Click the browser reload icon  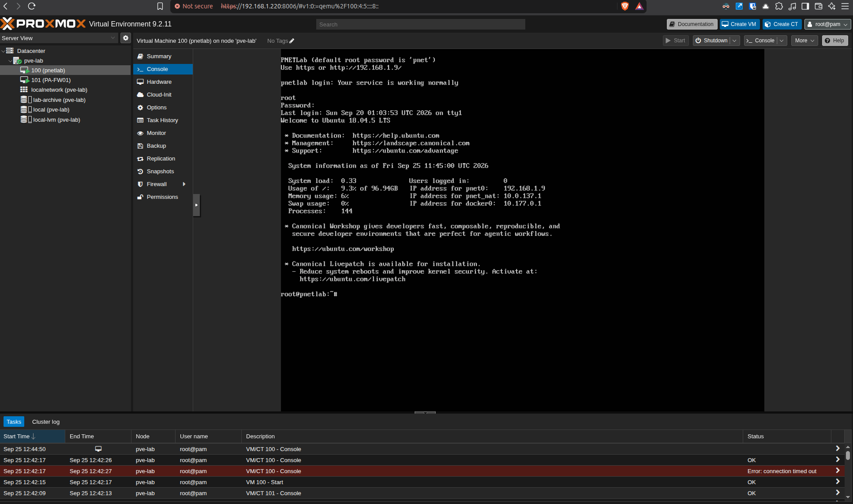coord(32,6)
